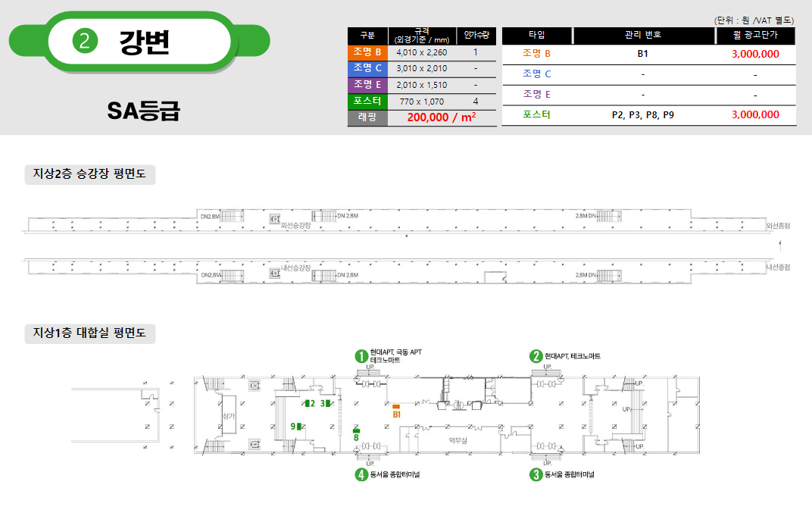812x513 pixels.
Task: Pick the purple 조명 E cell in size table
Action: tap(367, 85)
